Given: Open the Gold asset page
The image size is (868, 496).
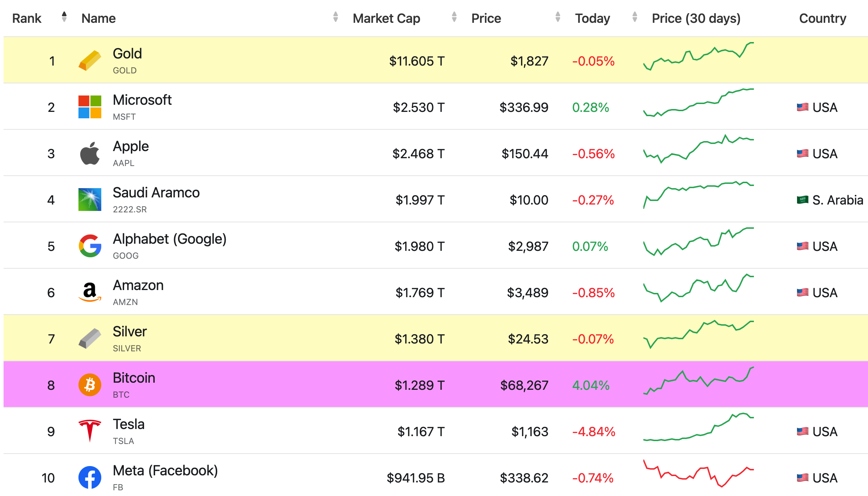Looking at the screenshot, I should click(127, 54).
